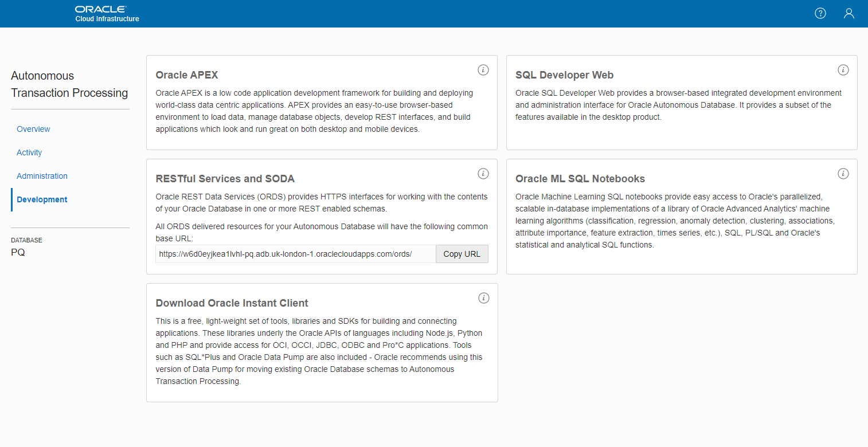Go to the Administration section
The height and width of the screenshot is (447, 868).
[42, 176]
